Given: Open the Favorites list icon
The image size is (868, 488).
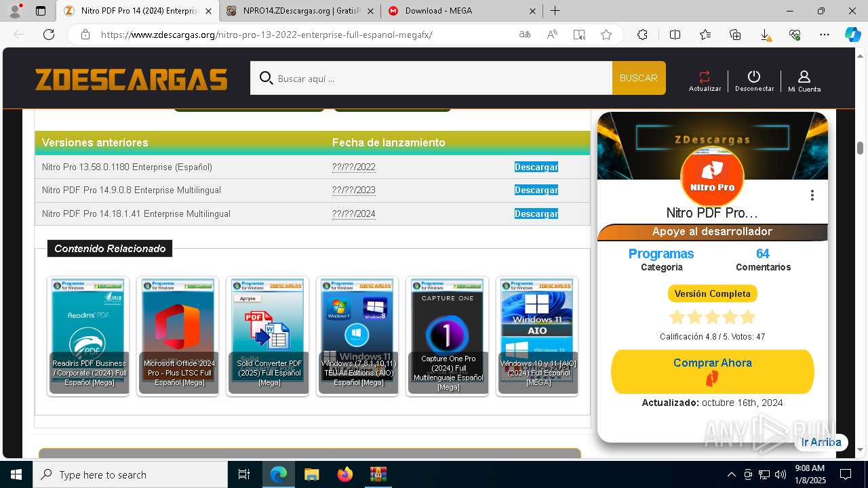Looking at the screenshot, I should point(705,35).
